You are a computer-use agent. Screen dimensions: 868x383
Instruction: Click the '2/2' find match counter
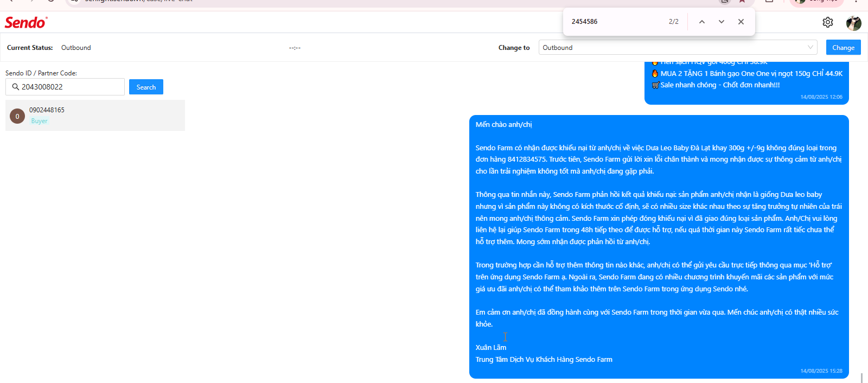click(673, 22)
